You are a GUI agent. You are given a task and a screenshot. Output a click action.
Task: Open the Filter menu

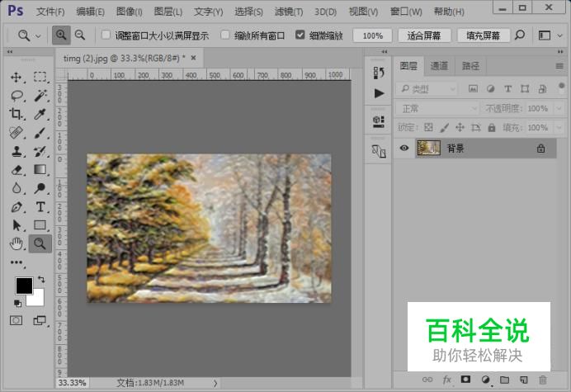click(x=289, y=12)
